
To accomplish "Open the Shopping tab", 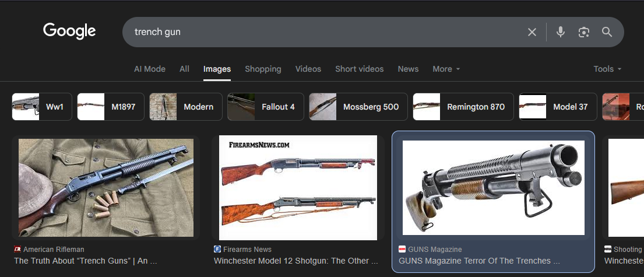I will coord(263,69).
